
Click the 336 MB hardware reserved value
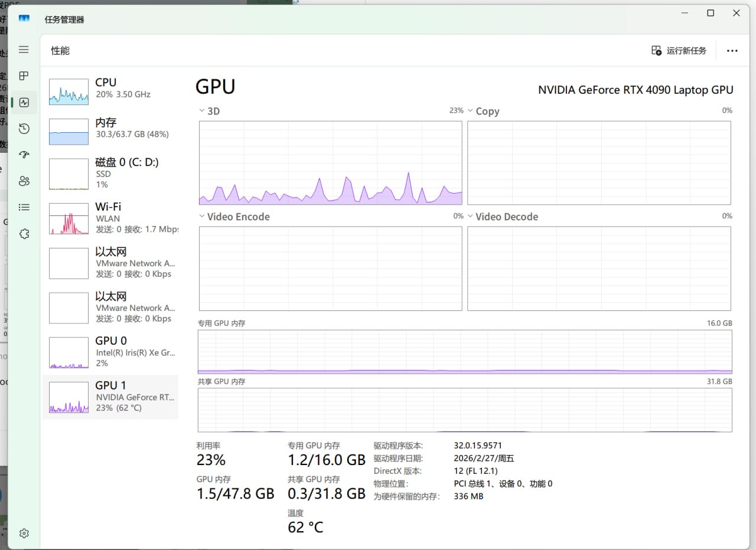click(468, 496)
